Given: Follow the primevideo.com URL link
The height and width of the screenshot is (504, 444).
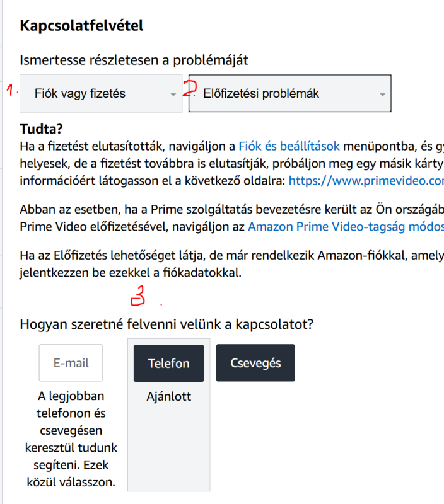Looking at the screenshot, I should tap(366, 181).
